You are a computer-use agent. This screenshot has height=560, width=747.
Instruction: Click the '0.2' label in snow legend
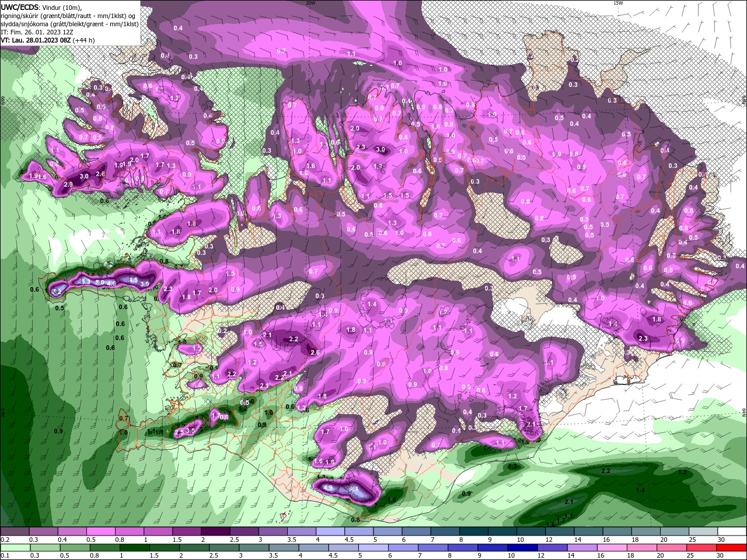click(x=5, y=540)
